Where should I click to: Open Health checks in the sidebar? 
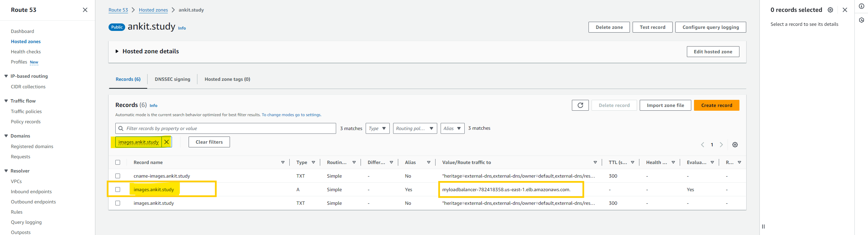coord(26,52)
